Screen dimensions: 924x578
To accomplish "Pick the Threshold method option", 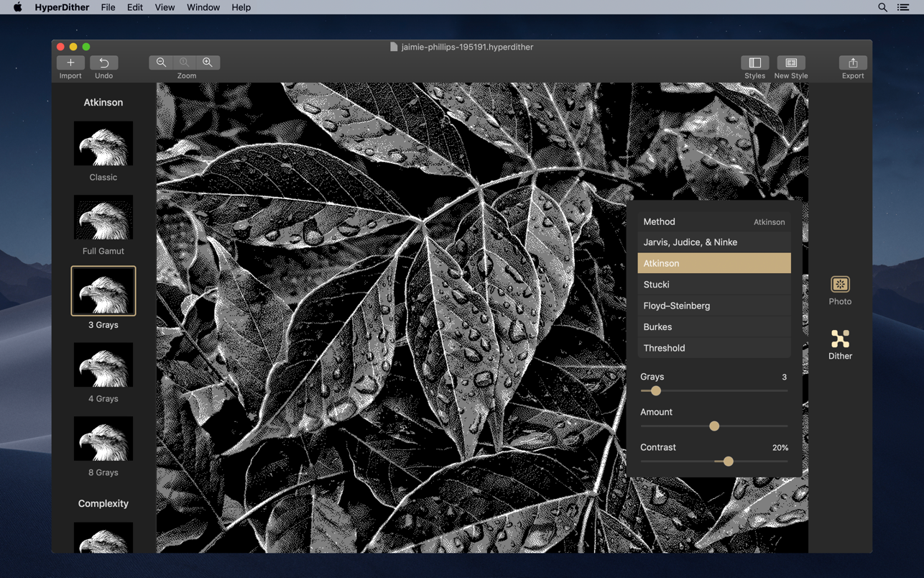I will pyautogui.click(x=713, y=348).
